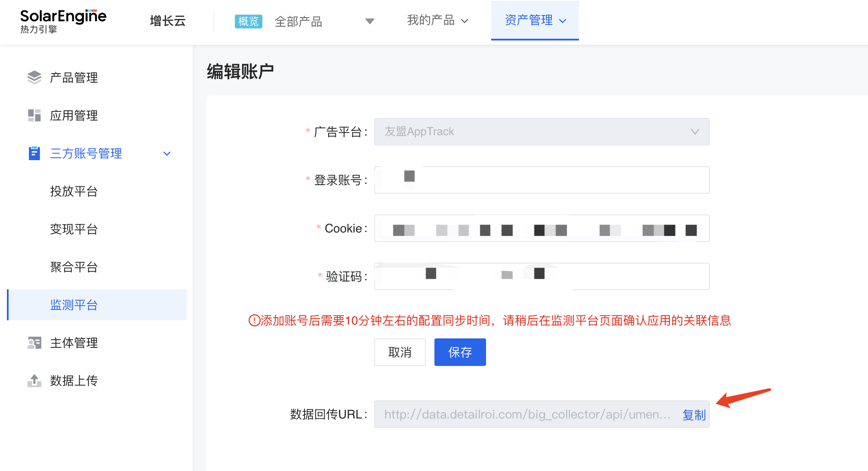Viewport: 868px width, 471px height.
Task: Click the 保存 button
Action: (460, 352)
